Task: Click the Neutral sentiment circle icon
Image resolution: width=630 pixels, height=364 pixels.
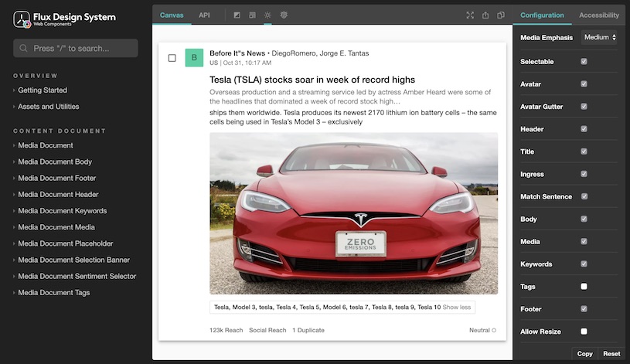Action: [494, 330]
